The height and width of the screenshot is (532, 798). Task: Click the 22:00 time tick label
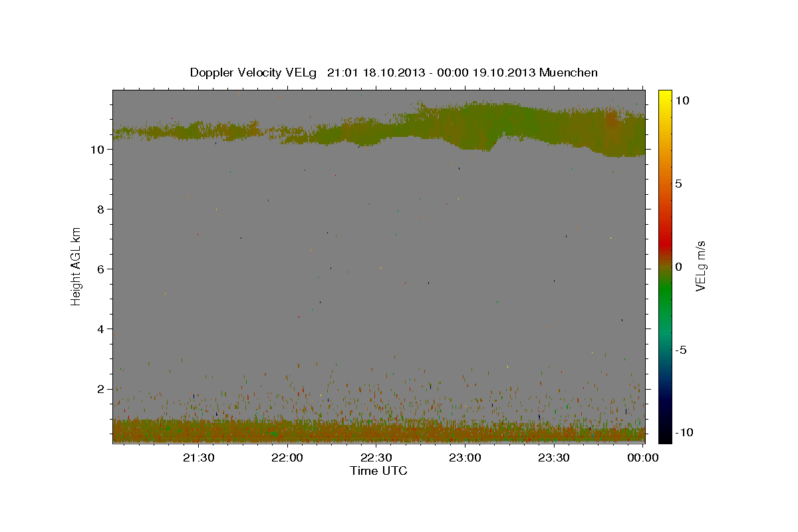click(287, 458)
